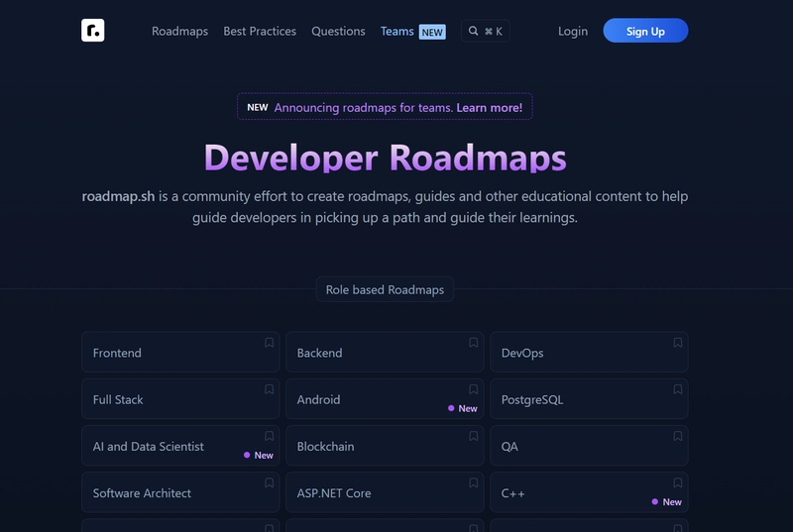Click the Sign Up button
793x532 pixels.
(645, 31)
